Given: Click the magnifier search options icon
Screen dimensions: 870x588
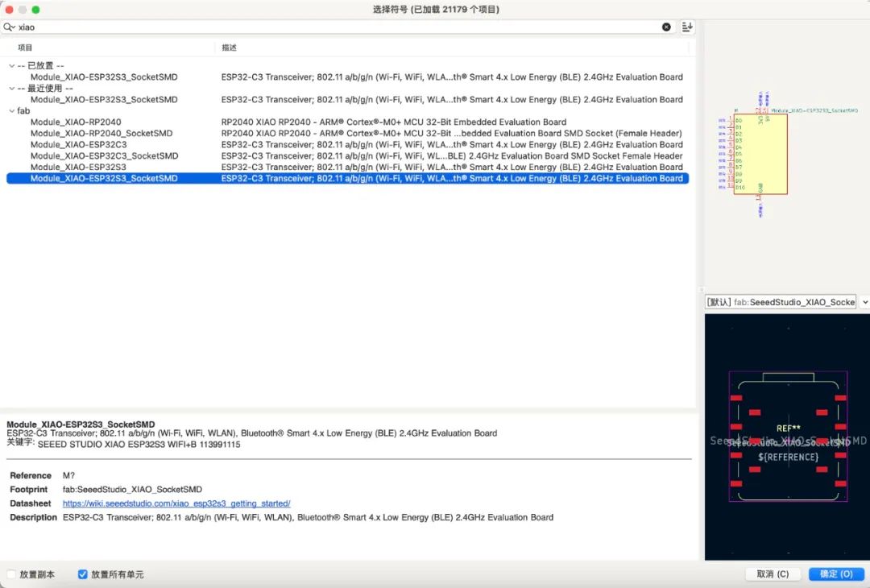Looking at the screenshot, I should 9,27.
